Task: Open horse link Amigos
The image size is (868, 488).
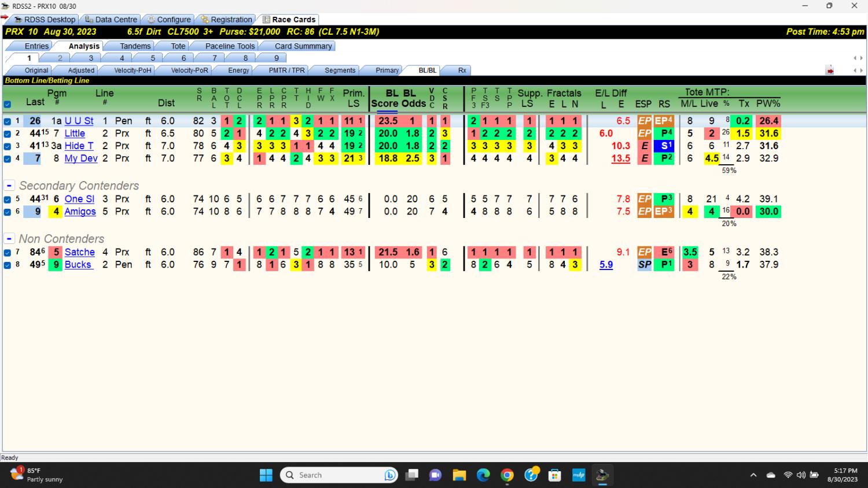Action: point(80,212)
